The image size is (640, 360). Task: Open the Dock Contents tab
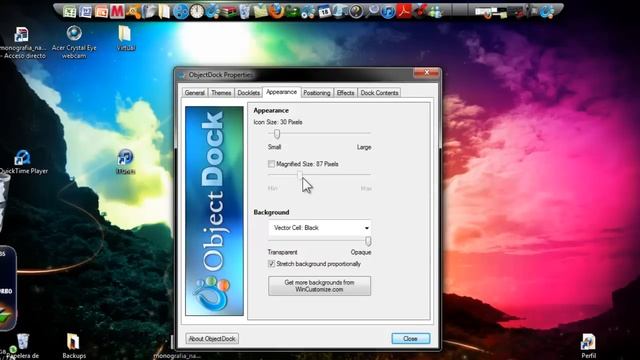379,93
